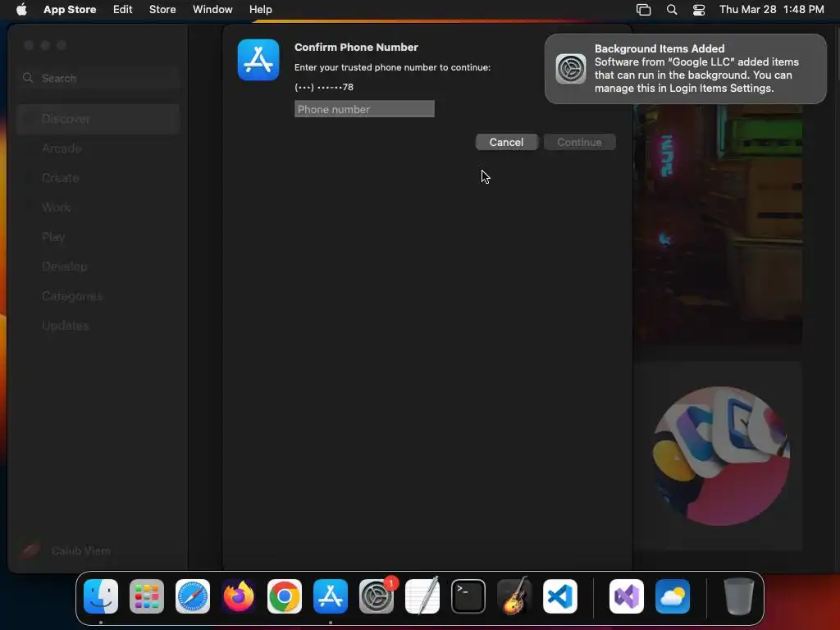The width and height of the screenshot is (840, 630).
Task: Click the notification's System Settings icon
Action: pos(571,69)
